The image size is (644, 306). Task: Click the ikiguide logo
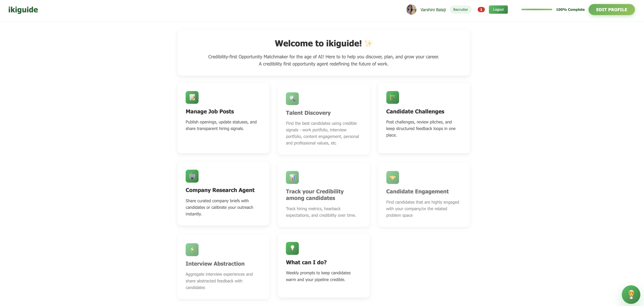(23, 9)
